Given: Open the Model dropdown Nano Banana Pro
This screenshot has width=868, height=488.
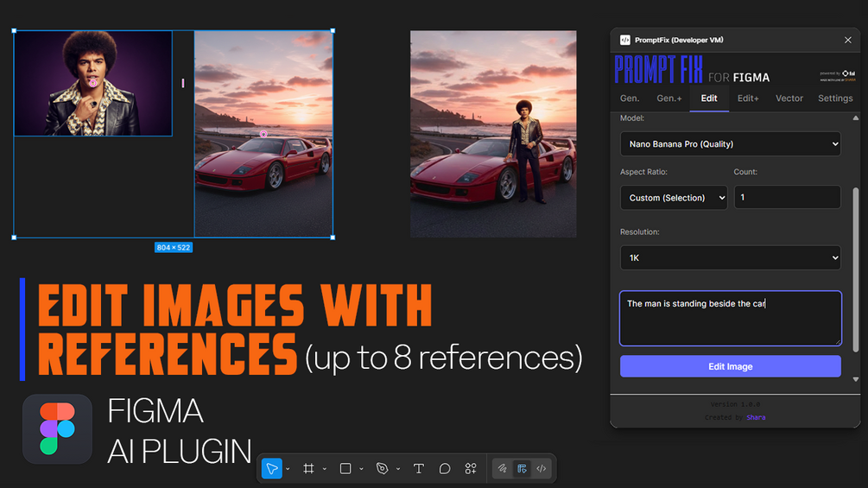Looking at the screenshot, I should (730, 144).
